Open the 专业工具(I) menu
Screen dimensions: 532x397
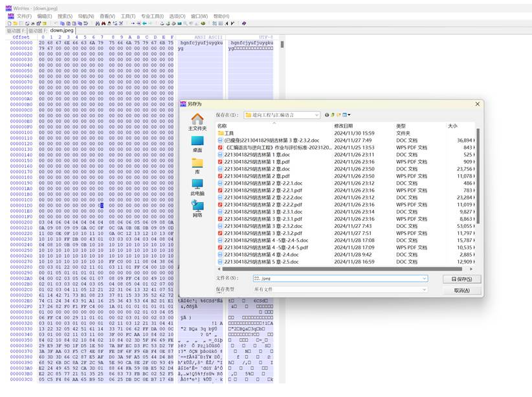click(152, 16)
